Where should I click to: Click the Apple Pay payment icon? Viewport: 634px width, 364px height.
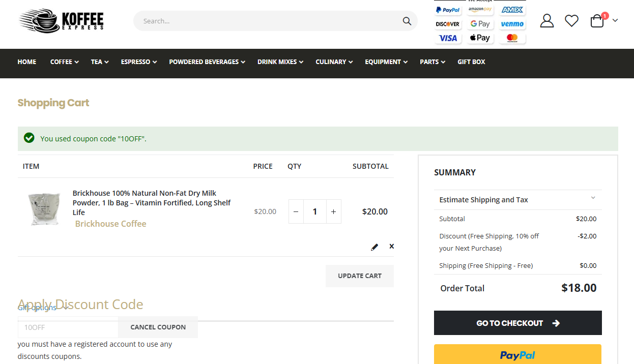(x=480, y=38)
